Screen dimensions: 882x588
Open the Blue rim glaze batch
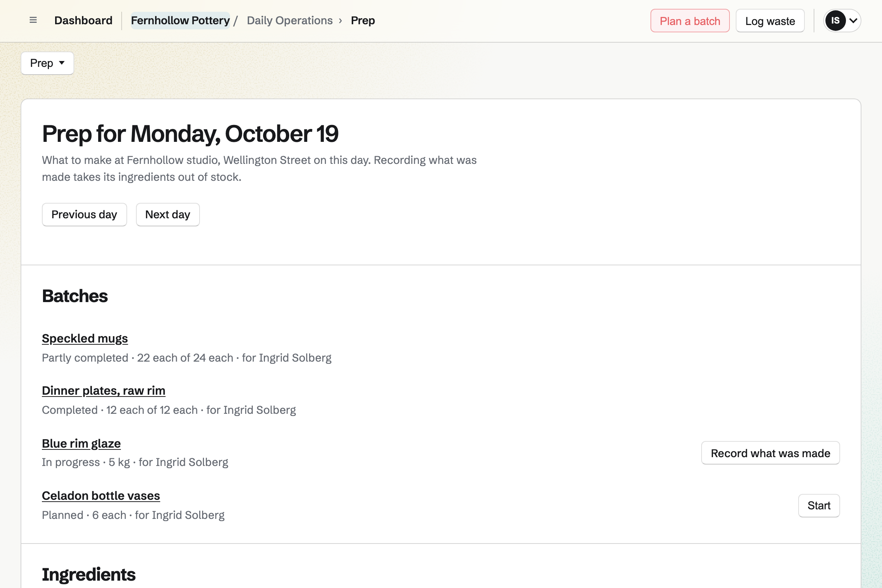tap(81, 443)
